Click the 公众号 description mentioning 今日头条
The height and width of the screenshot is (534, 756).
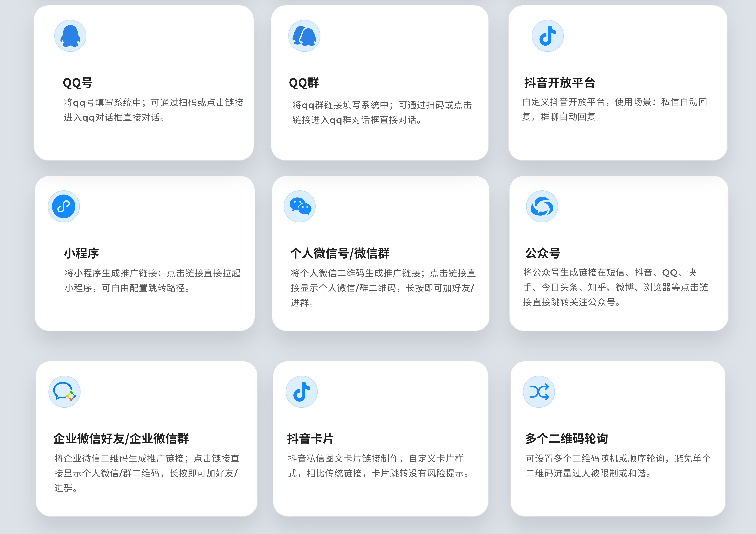point(615,287)
